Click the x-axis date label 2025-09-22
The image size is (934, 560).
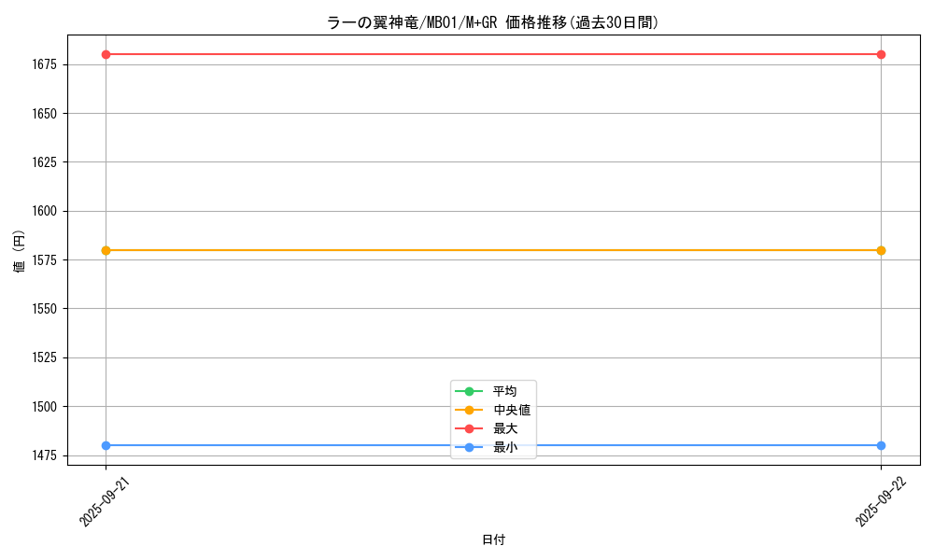point(881,501)
